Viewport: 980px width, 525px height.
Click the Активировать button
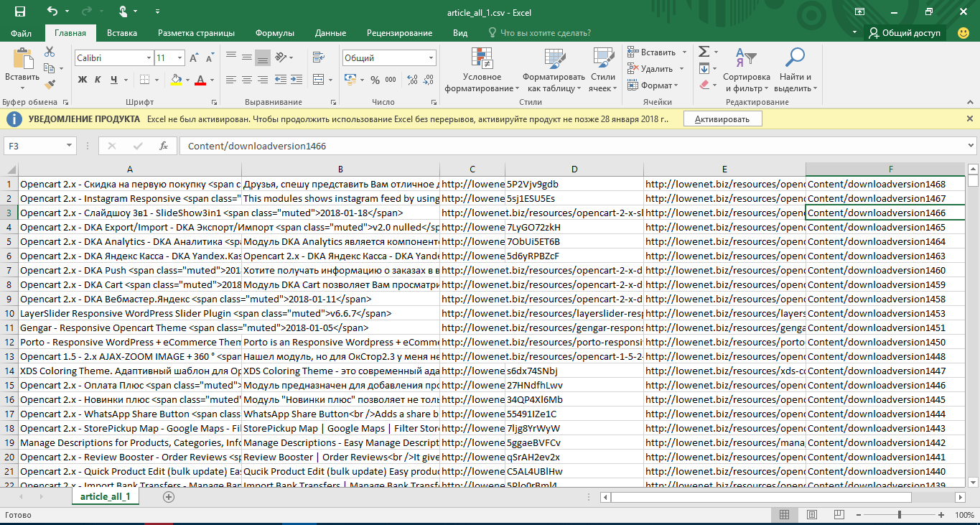pos(722,119)
